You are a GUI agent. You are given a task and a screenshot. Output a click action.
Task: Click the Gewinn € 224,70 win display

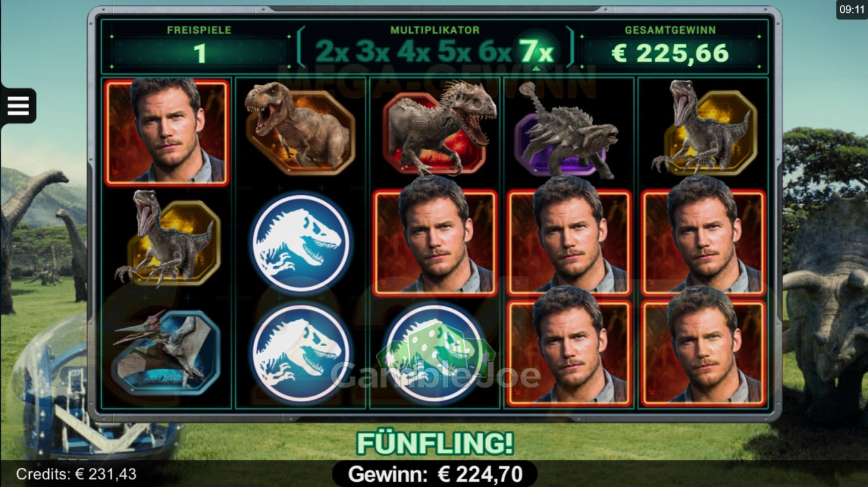coord(435,474)
